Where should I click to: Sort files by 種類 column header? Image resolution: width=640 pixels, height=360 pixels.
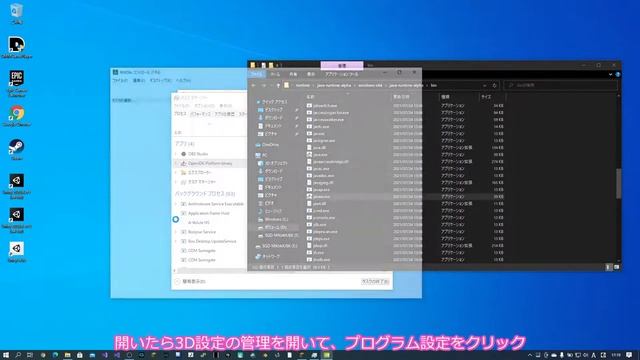point(445,97)
